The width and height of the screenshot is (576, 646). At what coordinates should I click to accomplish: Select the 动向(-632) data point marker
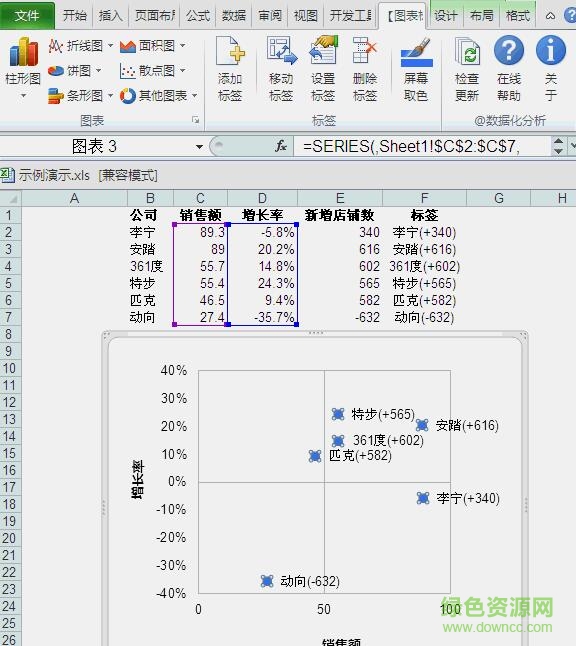[x=267, y=581]
